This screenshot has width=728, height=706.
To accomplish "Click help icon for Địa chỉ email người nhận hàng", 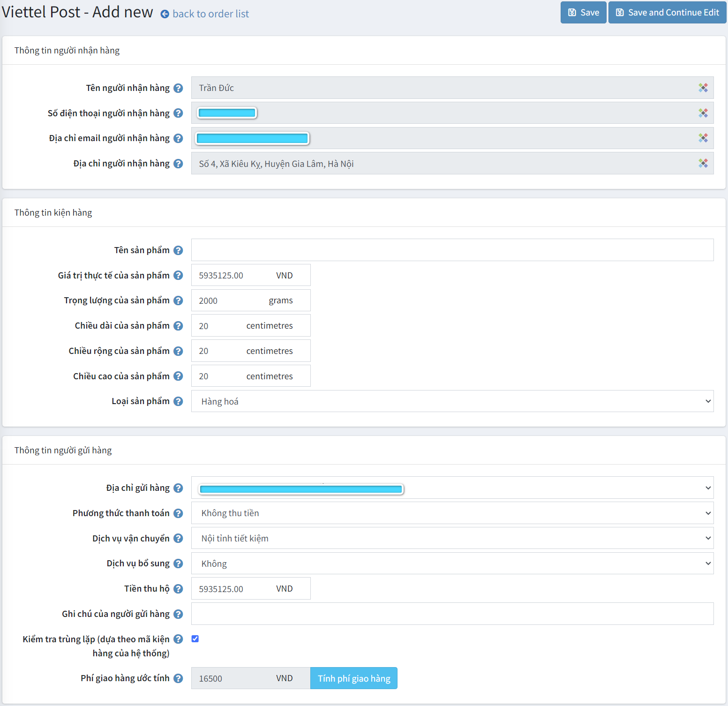I will [x=178, y=138].
